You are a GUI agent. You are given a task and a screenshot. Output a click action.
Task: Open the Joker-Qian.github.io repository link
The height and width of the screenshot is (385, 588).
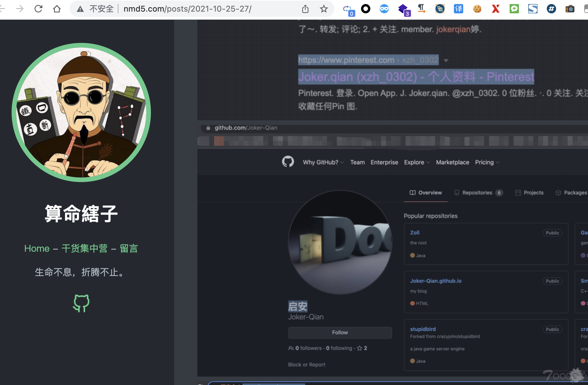(x=436, y=281)
